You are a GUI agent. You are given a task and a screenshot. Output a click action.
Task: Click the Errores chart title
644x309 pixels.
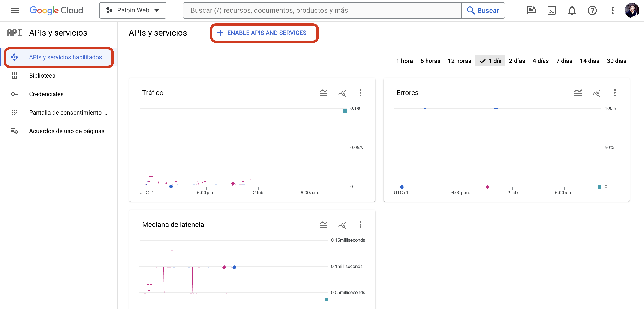pos(407,93)
